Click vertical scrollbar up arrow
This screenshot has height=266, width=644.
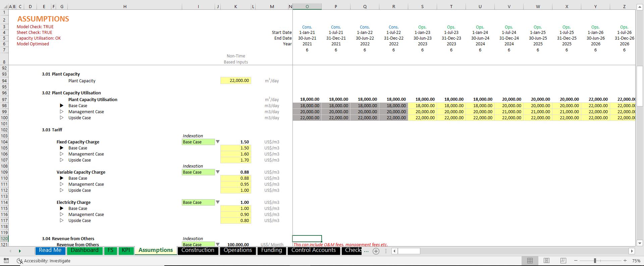tap(640, 7)
